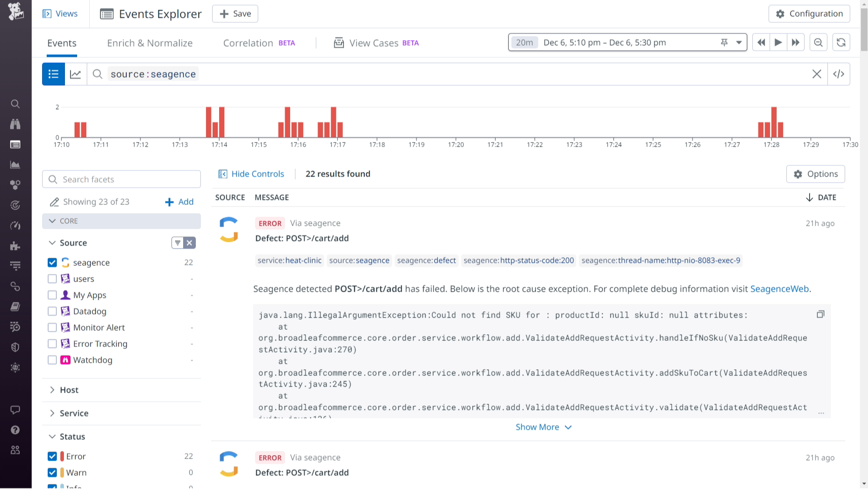Click the copy stack trace icon

821,314
